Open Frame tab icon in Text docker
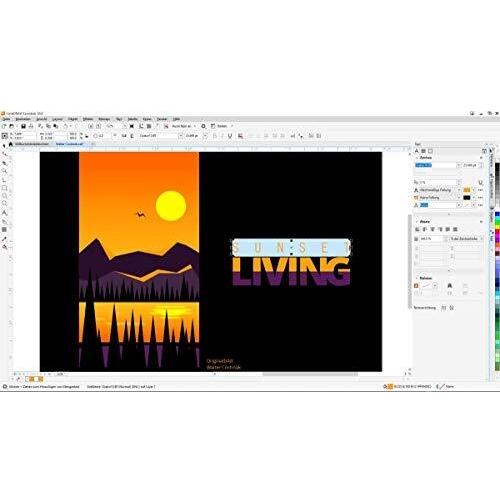The height and width of the screenshot is (500, 500). tap(430, 151)
